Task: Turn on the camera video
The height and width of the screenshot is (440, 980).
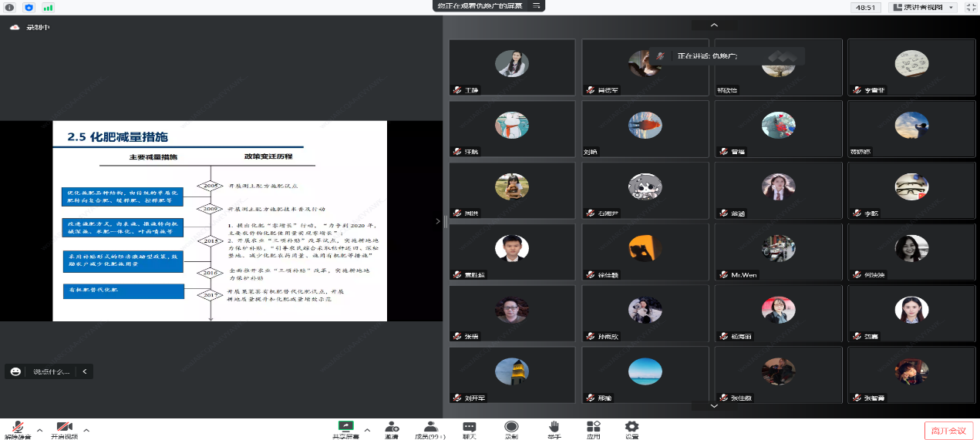Action: (x=64, y=428)
